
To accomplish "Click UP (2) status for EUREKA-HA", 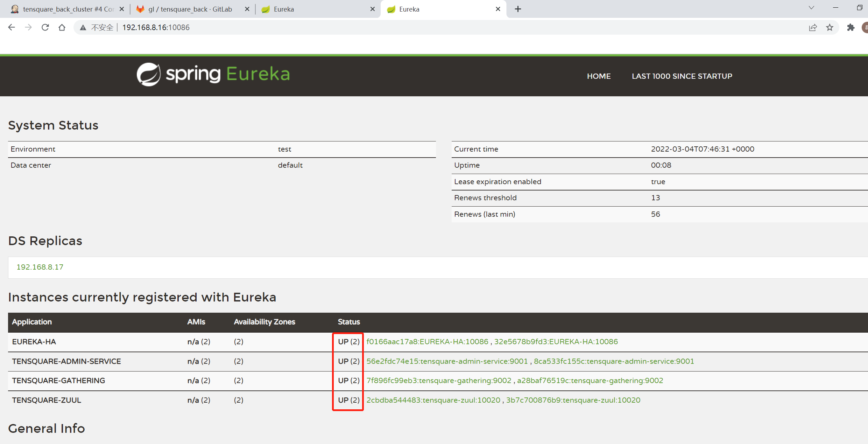I will coord(348,341).
